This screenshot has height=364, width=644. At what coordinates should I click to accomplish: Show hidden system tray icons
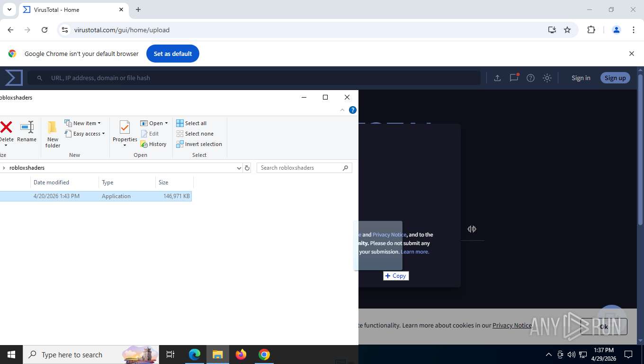click(549, 355)
